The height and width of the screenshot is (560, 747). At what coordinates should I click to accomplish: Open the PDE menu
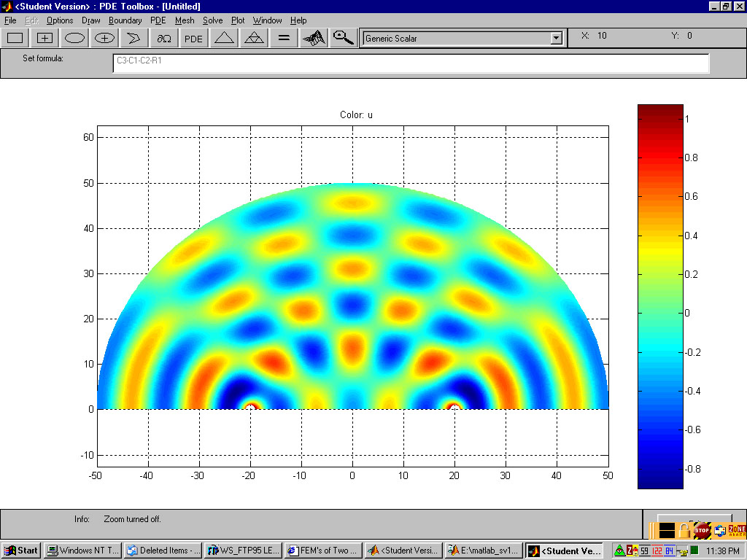(x=158, y=20)
